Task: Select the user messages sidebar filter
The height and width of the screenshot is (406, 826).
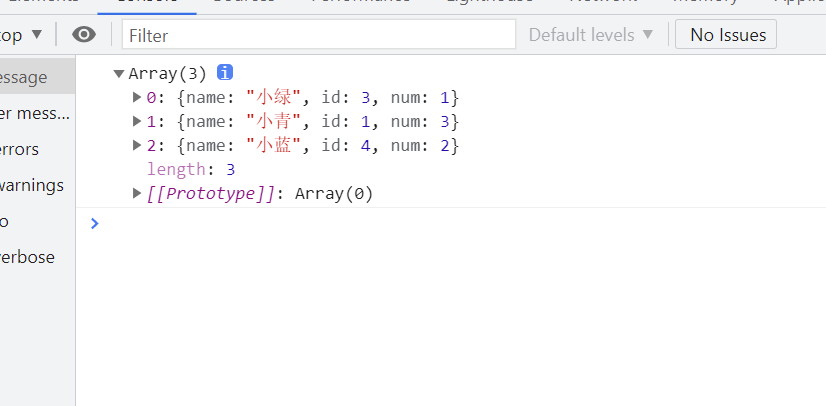Action: coord(35,113)
